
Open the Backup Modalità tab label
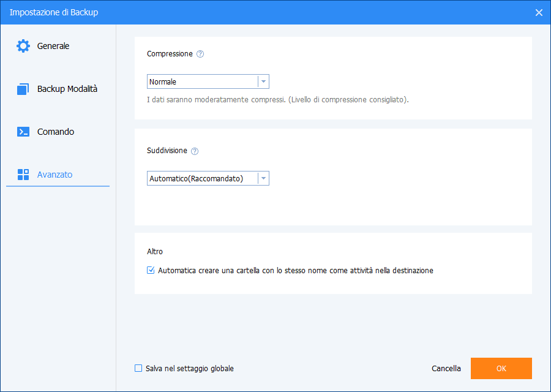pyautogui.click(x=67, y=89)
